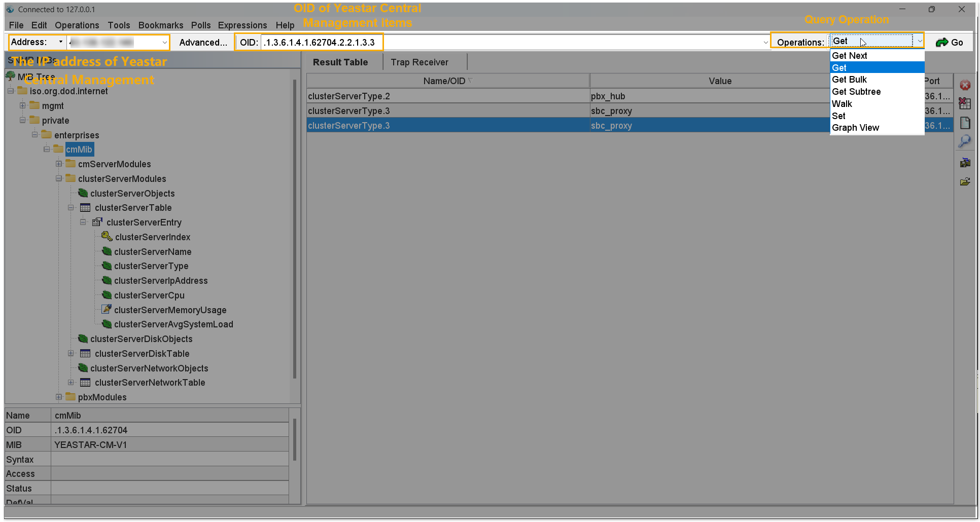The height and width of the screenshot is (522, 980).
Task: Choose Walk from the Operations list
Action: tap(842, 104)
